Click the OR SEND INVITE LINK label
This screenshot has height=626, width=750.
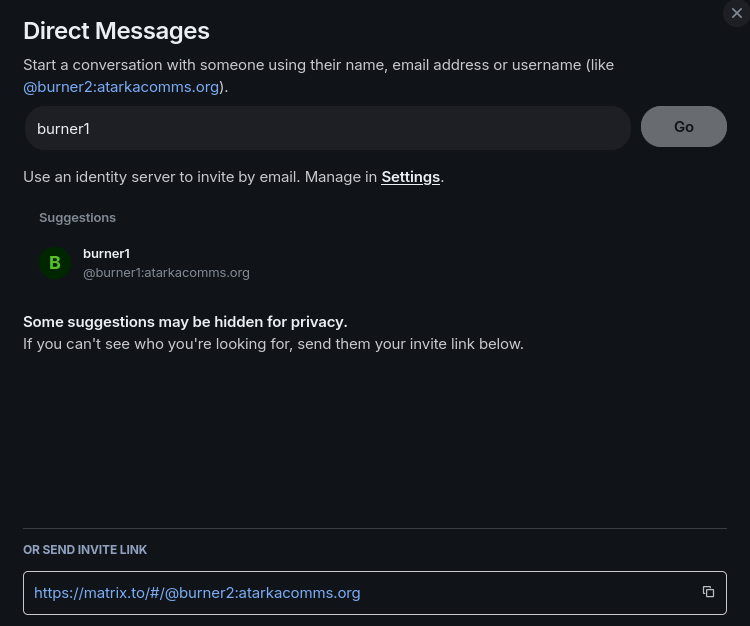coord(85,550)
